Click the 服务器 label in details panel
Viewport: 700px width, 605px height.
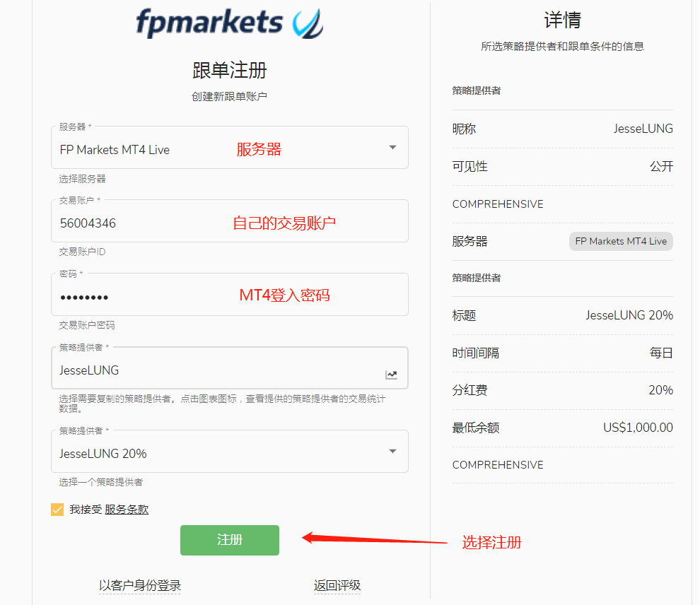469,242
